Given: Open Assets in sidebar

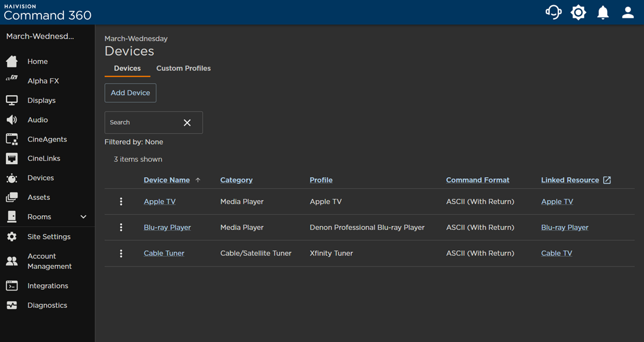Looking at the screenshot, I should [x=39, y=197].
